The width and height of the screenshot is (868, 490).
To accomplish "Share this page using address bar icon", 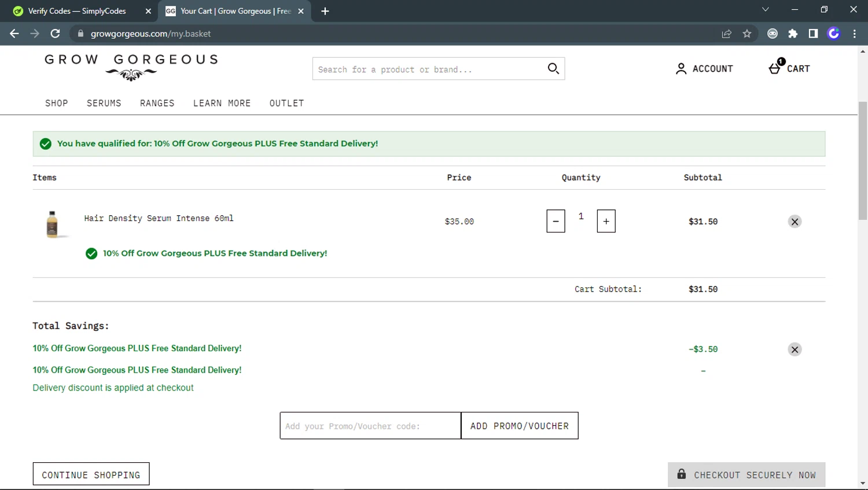I will (x=726, y=34).
